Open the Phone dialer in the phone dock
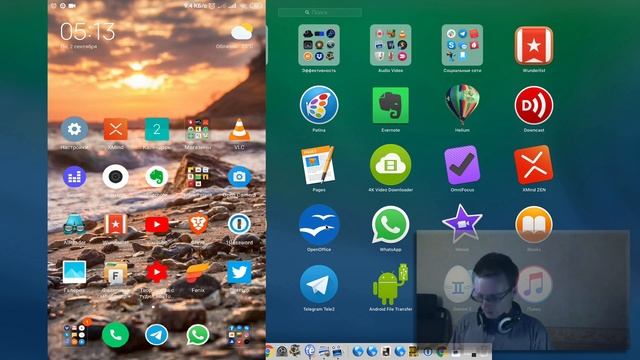Viewport: 640px width, 360px height. tap(116, 335)
